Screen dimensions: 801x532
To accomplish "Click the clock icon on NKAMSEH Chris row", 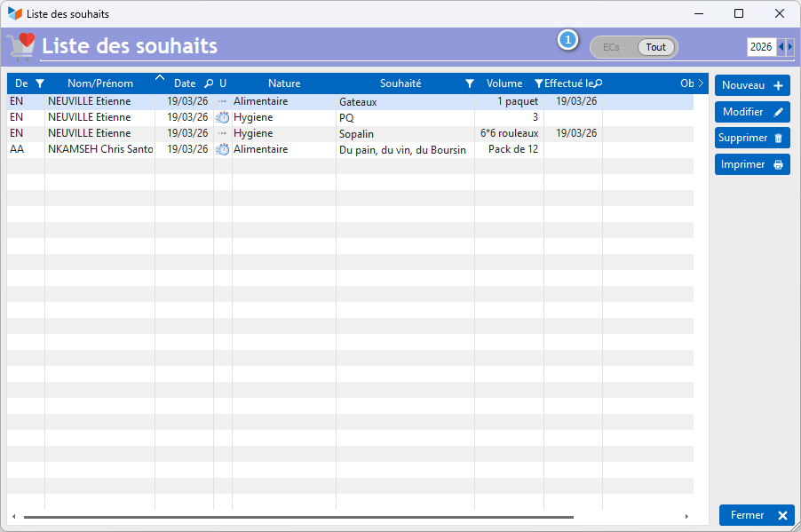I will [x=223, y=149].
